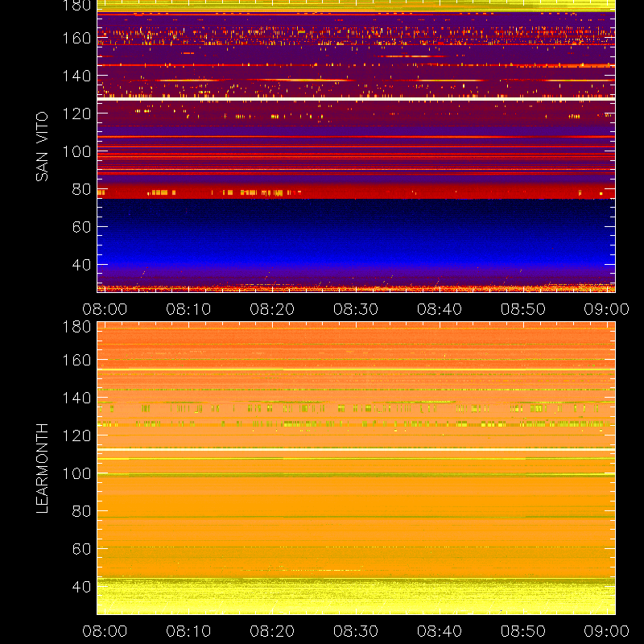Pick the 160 frequency label on San Vito axis
The width and height of the screenshot is (644, 644).
[76, 38]
